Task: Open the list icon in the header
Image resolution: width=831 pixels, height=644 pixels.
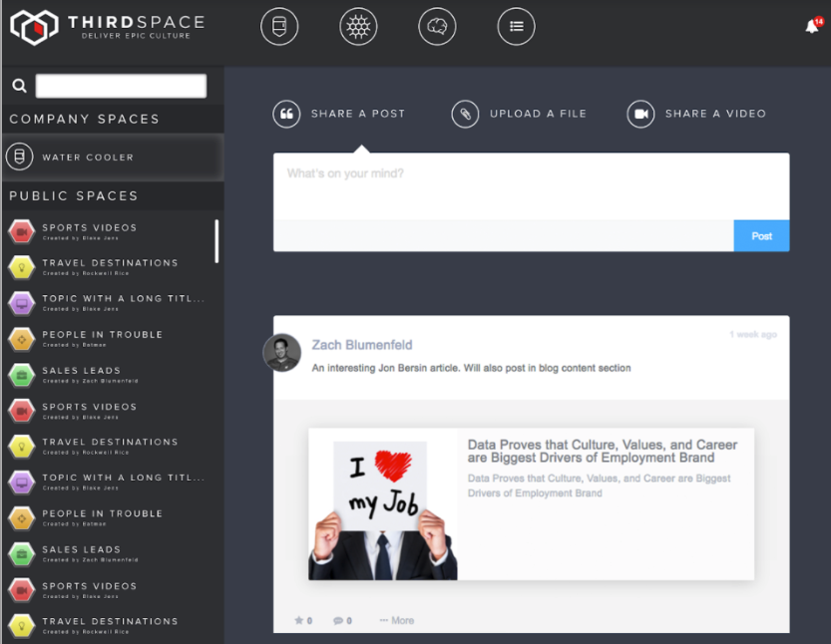Action: tap(516, 26)
